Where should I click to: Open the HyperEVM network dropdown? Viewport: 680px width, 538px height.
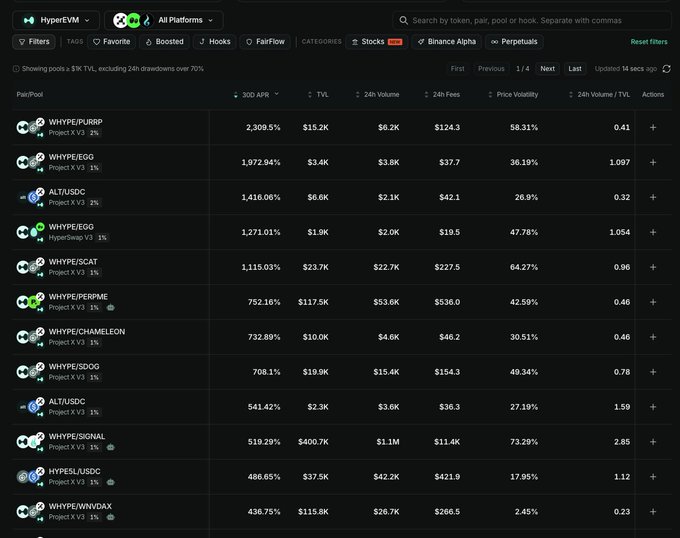pyautogui.click(x=56, y=20)
